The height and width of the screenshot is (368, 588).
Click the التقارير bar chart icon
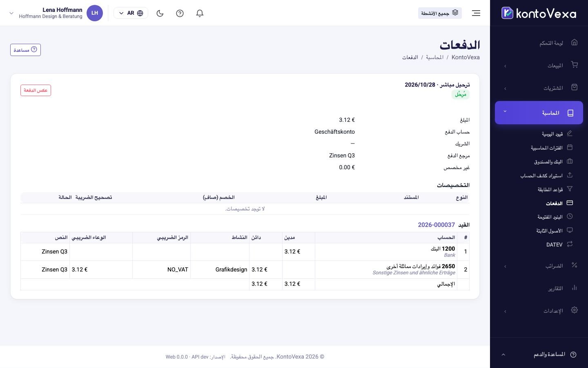(x=575, y=287)
